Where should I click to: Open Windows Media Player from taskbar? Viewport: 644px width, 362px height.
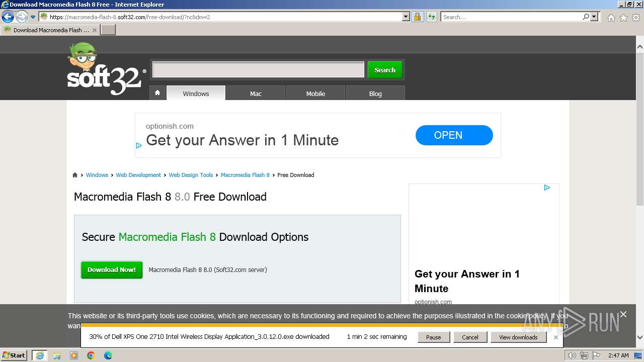coord(74,355)
